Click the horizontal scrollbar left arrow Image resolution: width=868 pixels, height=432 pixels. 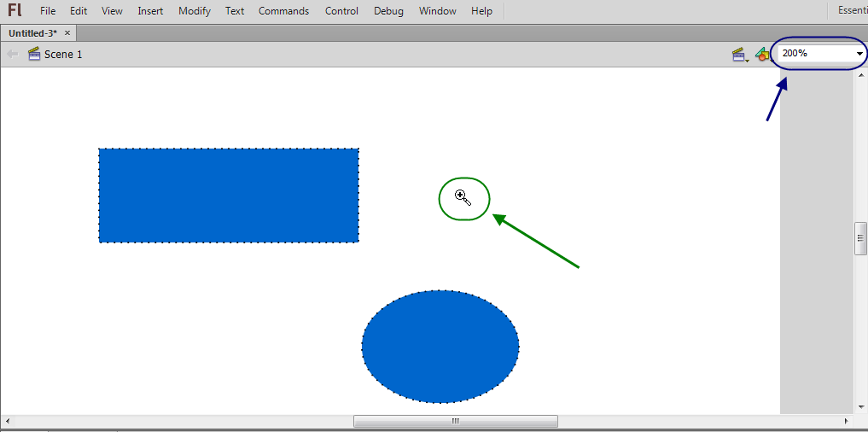[x=7, y=421]
